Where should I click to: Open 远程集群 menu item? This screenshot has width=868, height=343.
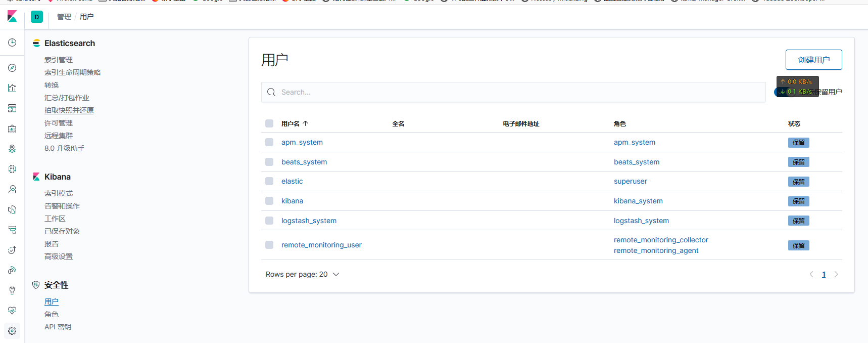[x=59, y=136]
